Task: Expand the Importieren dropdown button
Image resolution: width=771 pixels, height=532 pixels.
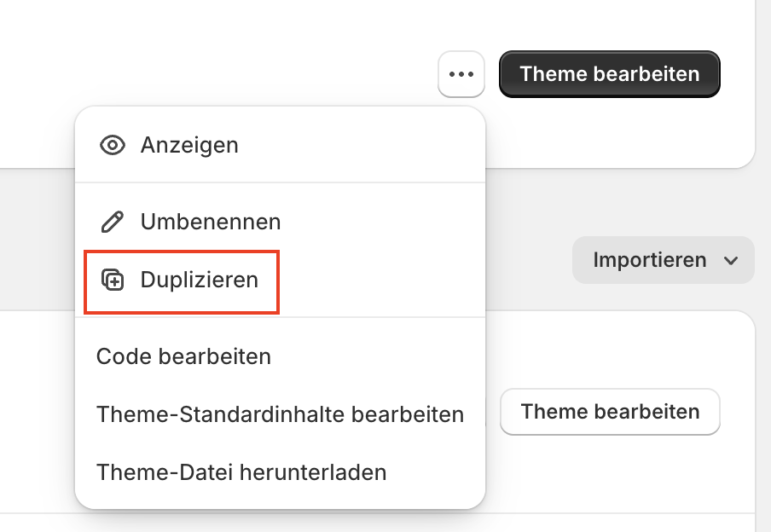Action: [x=664, y=260]
